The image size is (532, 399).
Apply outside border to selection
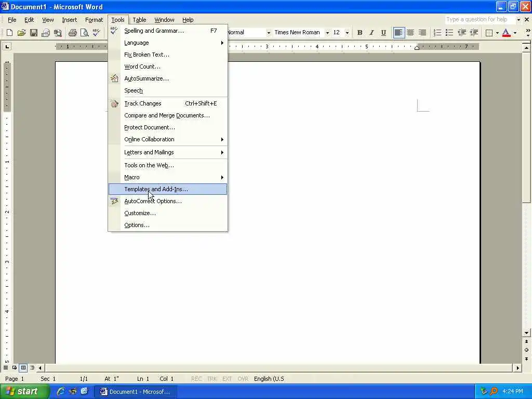(x=489, y=33)
